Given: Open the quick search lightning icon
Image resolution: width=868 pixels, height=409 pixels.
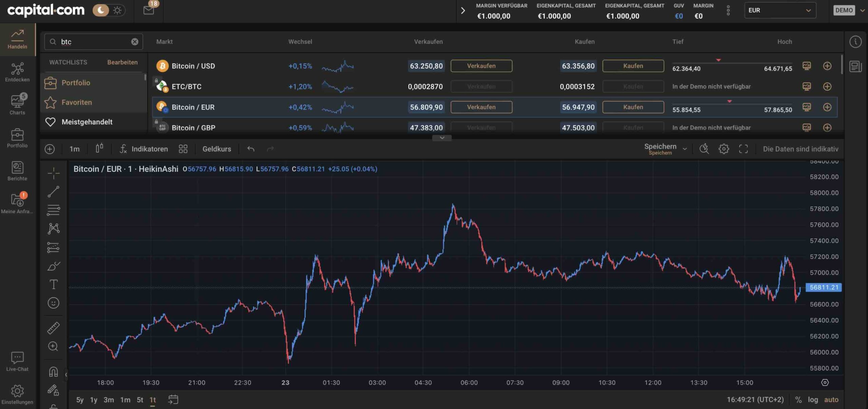Looking at the screenshot, I should click(704, 149).
